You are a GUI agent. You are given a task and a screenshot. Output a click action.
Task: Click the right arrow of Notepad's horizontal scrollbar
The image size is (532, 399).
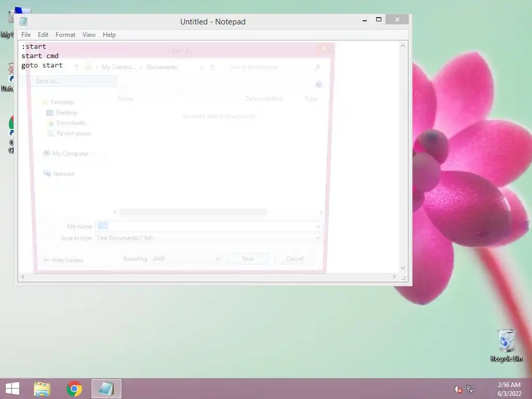tap(394, 277)
